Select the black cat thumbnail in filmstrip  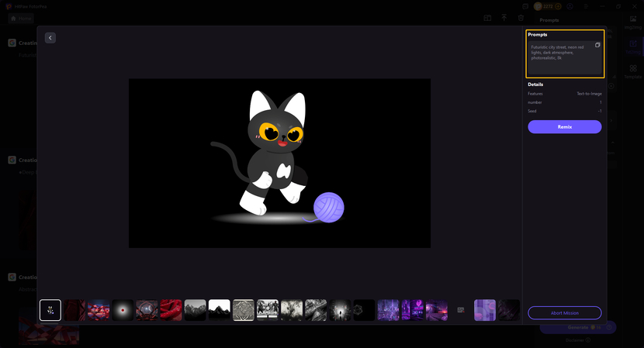(50, 310)
